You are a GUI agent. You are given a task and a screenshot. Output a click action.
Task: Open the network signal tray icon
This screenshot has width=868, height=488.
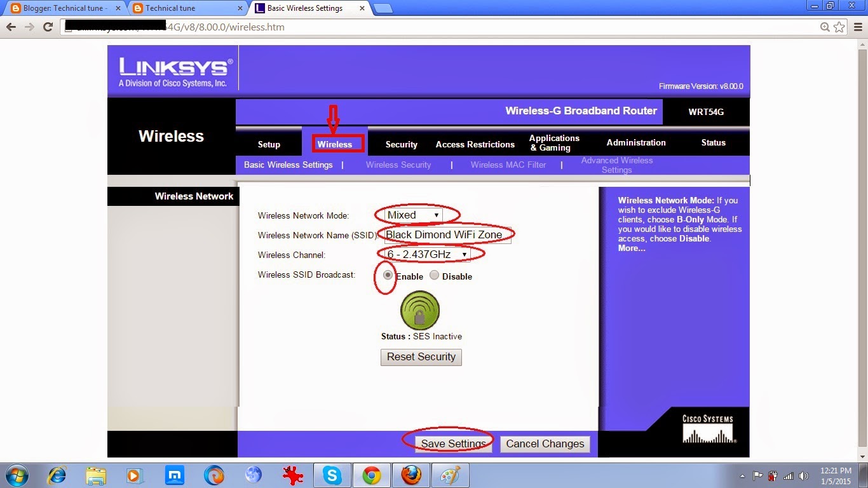[789, 476]
